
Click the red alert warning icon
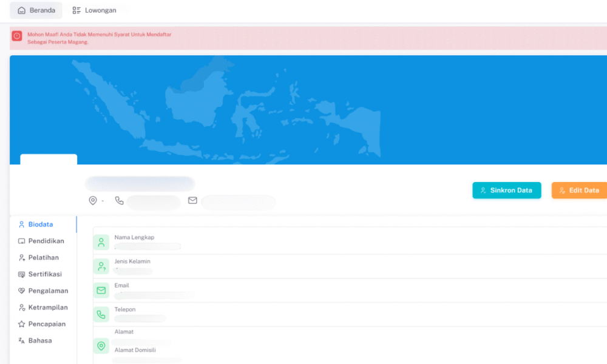16,36
